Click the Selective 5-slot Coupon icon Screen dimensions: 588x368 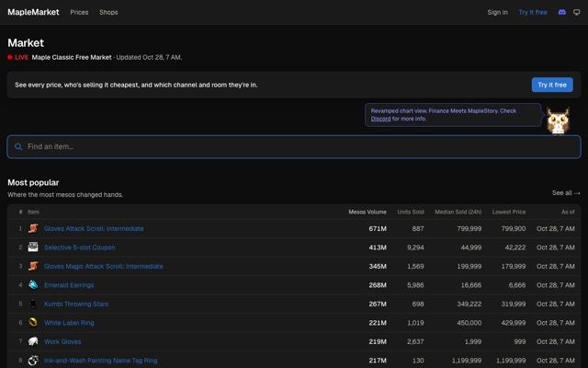[33, 247]
